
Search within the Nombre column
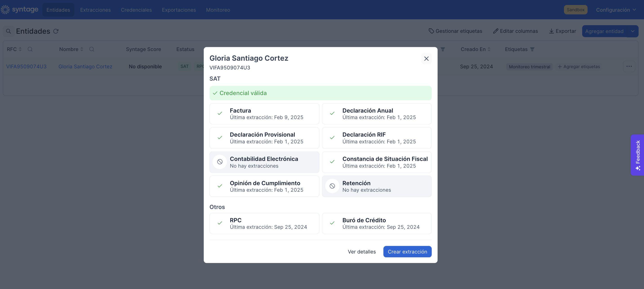pos(92,49)
